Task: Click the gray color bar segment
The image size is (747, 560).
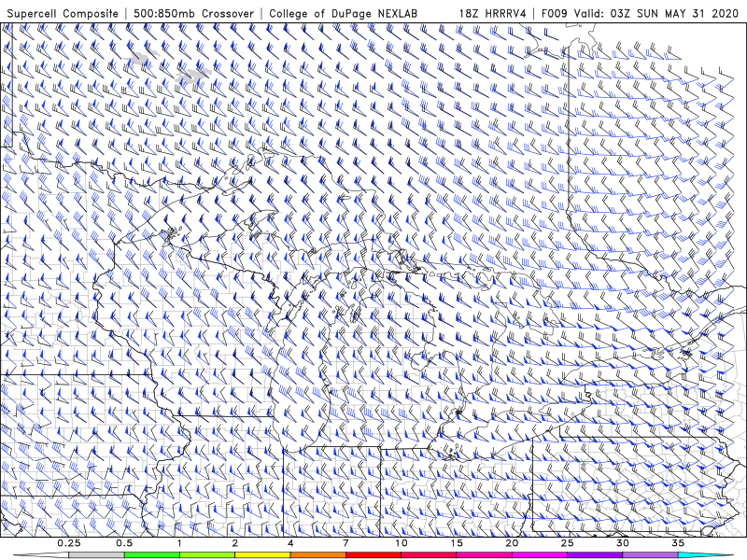Action: coord(96,555)
